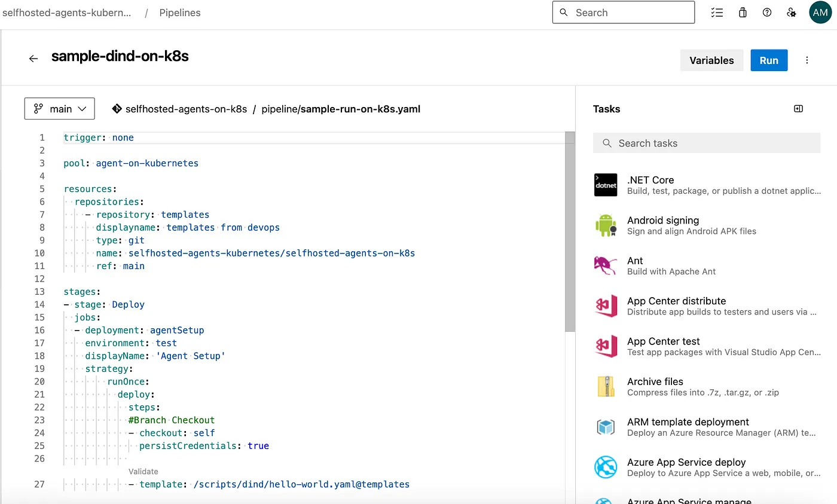Click the '#Branch Checkout' comment line
The width and height of the screenshot is (837, 504).
(x=172, y=420)
